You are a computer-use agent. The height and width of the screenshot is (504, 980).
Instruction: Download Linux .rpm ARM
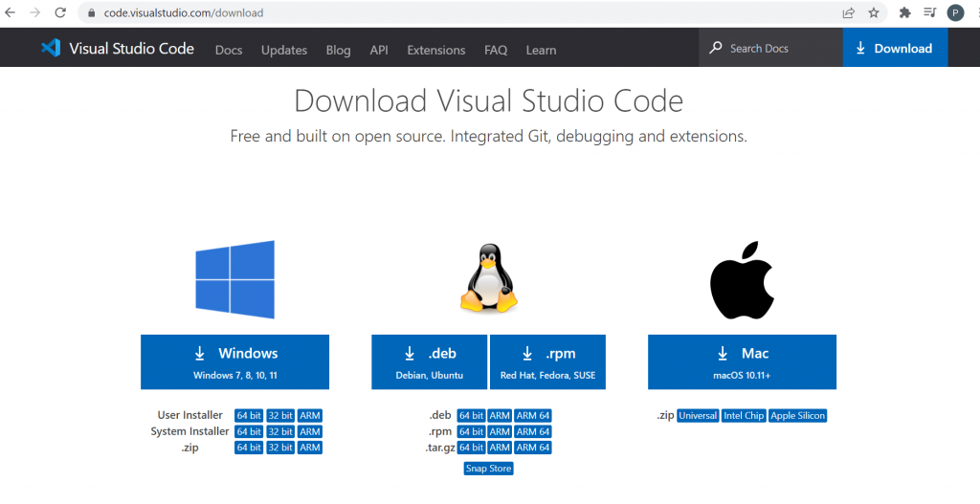[500, 431]
